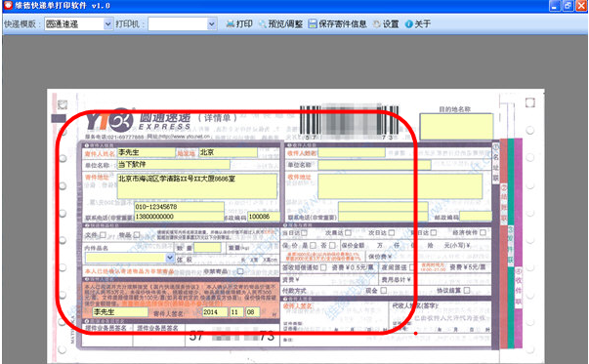Click the 关于 toolbar label
The height and width of the screenshot is (364, 589).
(x=423, y=24)
